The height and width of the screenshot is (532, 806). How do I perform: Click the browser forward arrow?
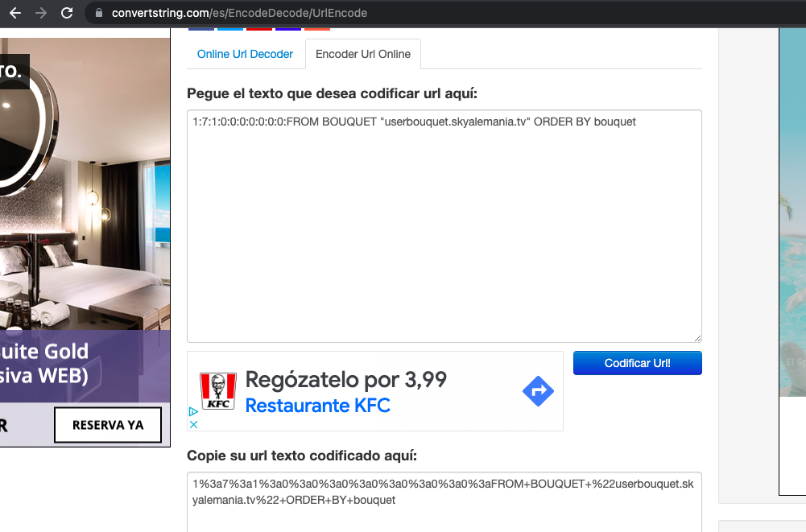click(40, 13)
